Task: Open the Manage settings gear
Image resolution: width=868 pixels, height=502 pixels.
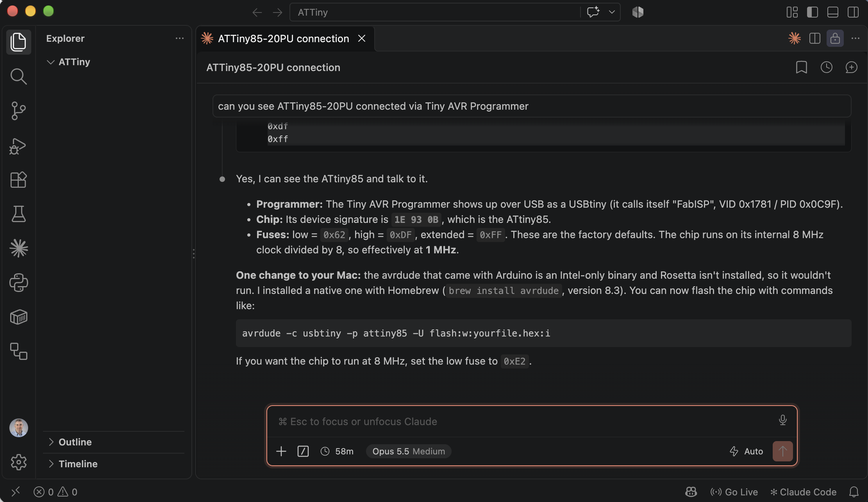Action: pos(18,462)
